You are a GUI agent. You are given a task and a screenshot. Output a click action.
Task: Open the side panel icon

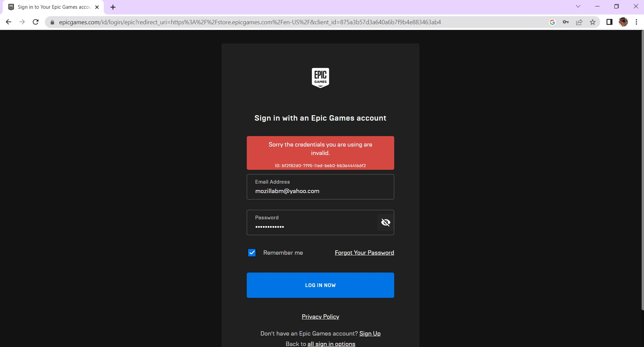coord(609,22)
